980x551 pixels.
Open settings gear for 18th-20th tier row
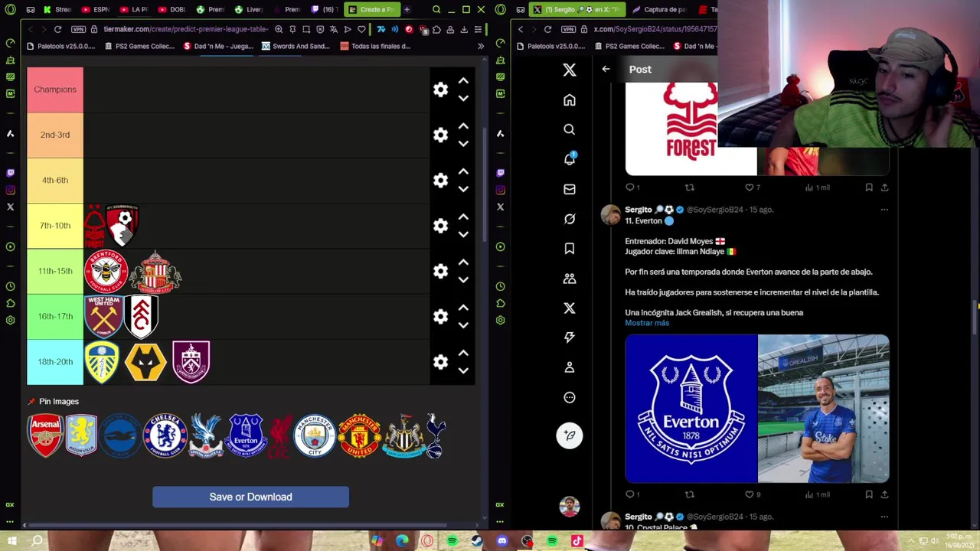(440, 362)
